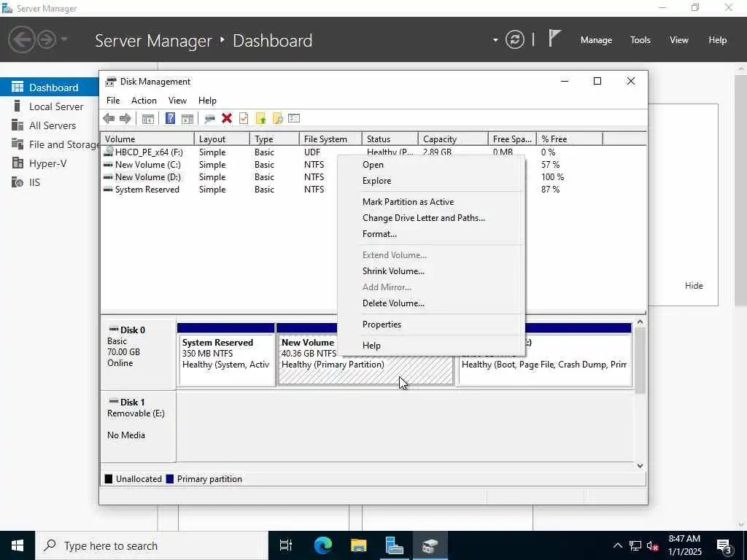Select Local Server in the sidebar

[50, 106]
